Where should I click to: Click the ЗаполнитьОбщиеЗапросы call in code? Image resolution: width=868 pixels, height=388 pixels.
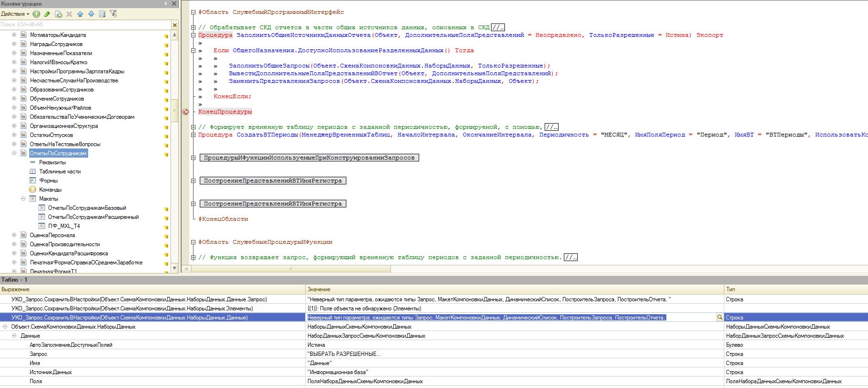coord(269,66)
